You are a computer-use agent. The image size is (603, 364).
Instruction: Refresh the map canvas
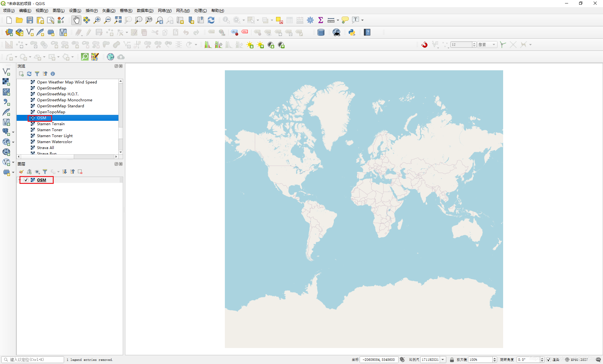click(211, 20)
